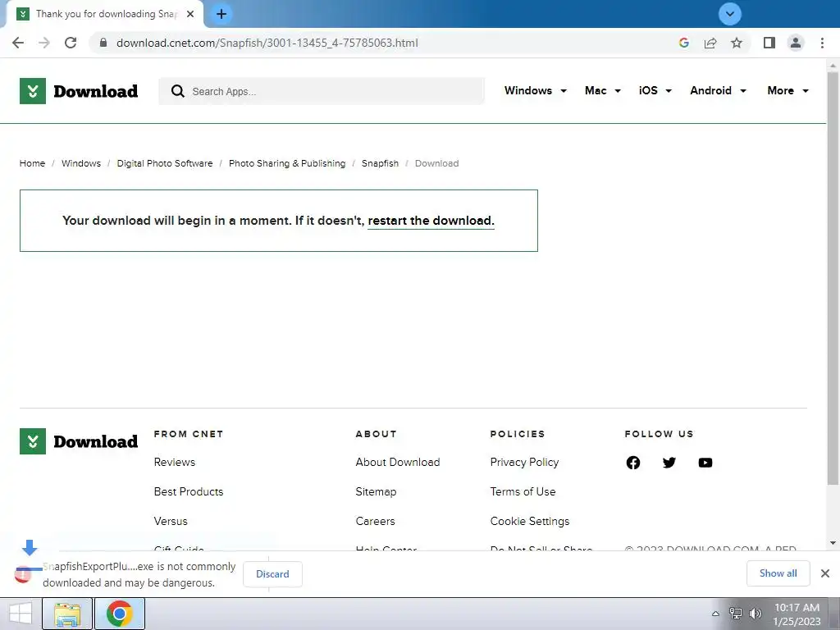The width and height of the screenshot is (840, 630).
Task: Open Reviews footer link
Action: pos(174,462)
